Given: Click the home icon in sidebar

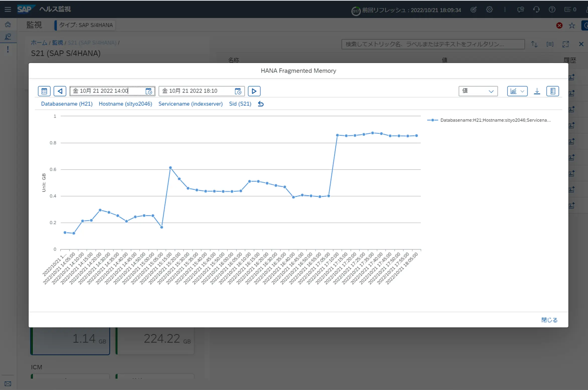Looking at the screenshot, I should click(8, 25).
